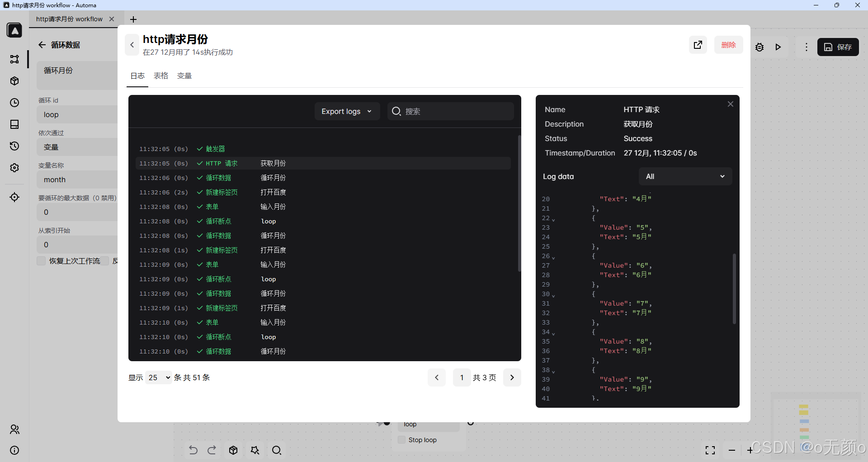Viewport: 868px width, 462px height.
Task: Select the 触发器 log entry
Action: tap(323, 149)
